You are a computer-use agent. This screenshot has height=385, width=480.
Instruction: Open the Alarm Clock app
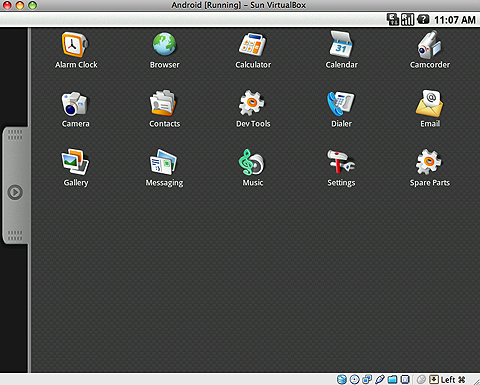[x=76, y=50]
